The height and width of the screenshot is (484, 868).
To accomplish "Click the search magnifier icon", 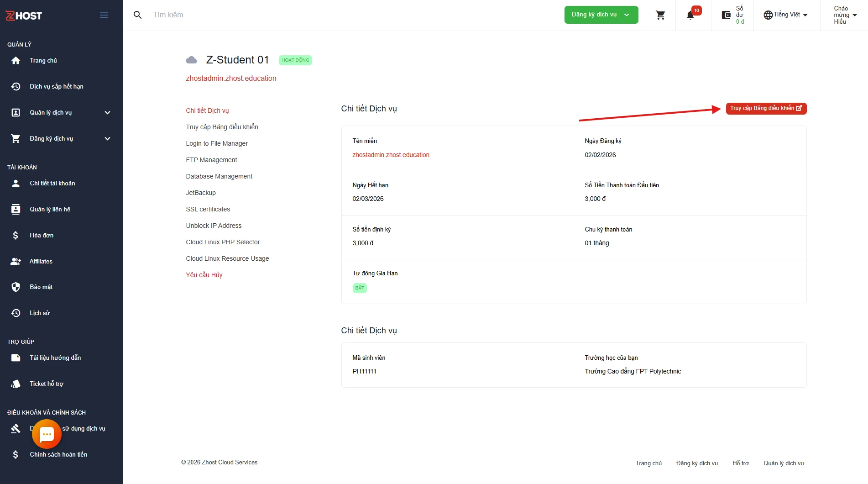I will [137, 15].
